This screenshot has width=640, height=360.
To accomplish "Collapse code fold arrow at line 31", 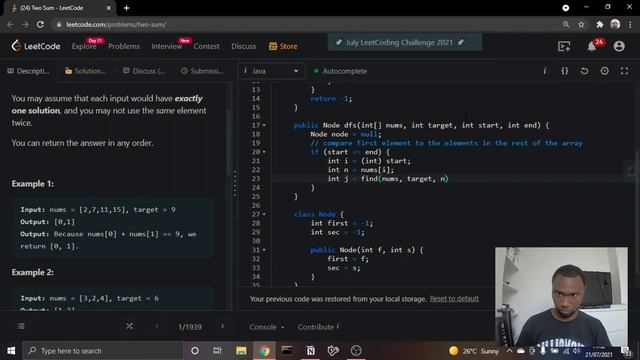I will (264, 250).
